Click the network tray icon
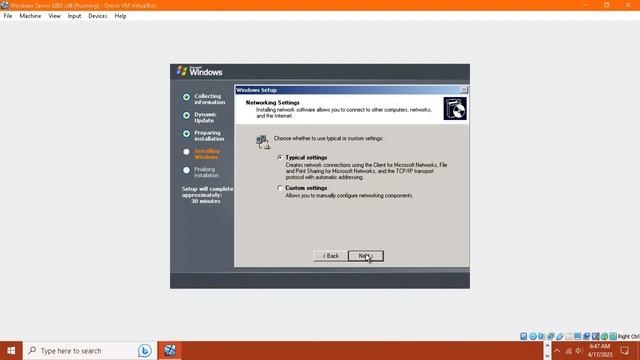Screen dimensions: 640x360 tap(569, 351)
